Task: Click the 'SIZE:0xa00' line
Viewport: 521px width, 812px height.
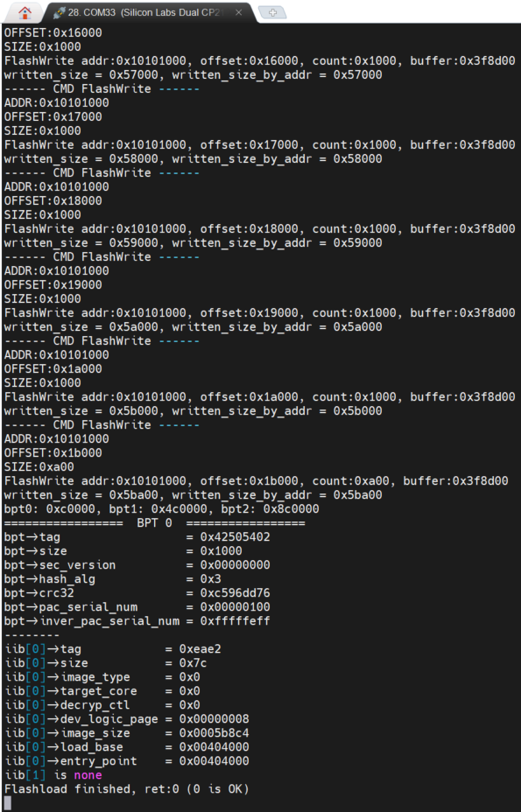Action: 39,466
